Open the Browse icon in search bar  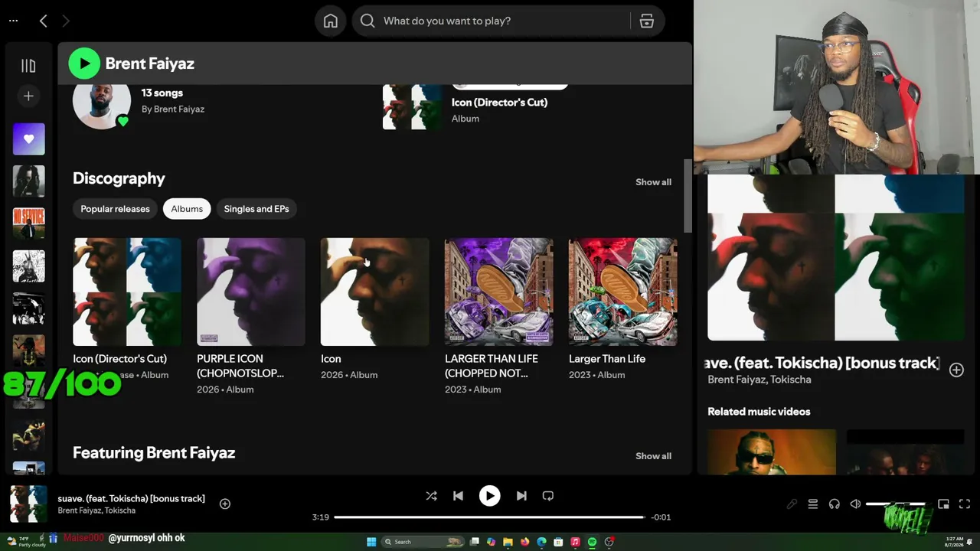(647, 21)
